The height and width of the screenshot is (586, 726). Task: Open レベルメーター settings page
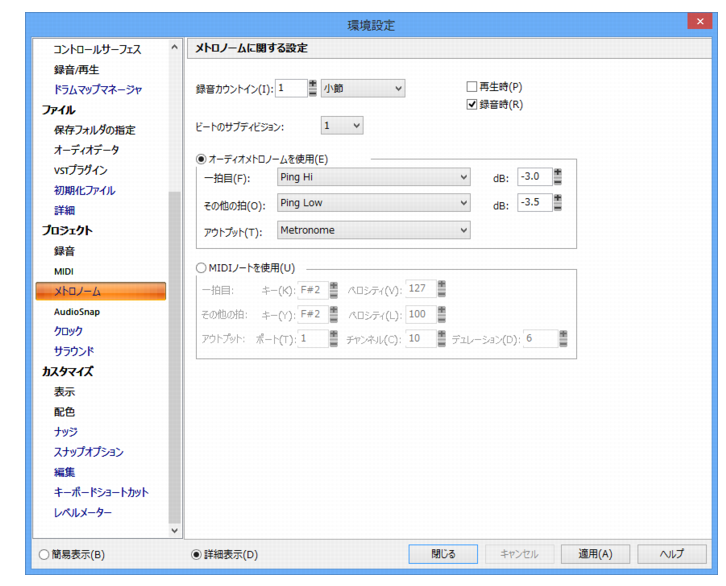click(x=83, y=512)
